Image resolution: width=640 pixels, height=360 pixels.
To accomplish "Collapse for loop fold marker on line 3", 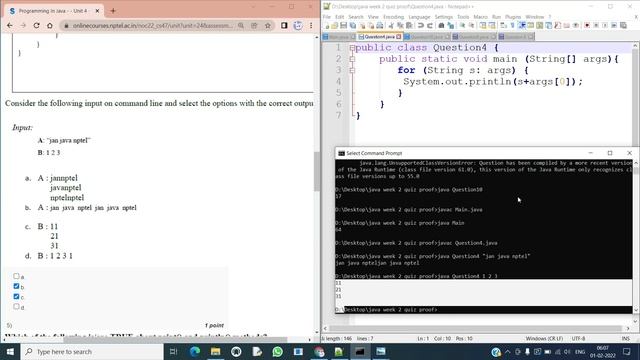I will click(352, 71).
